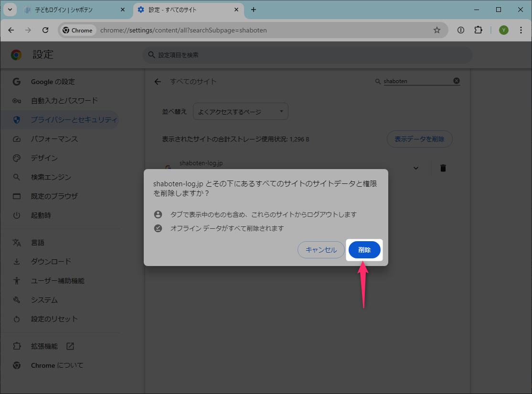
Task: Click the accessibility person icon
Action: point(17,281)
